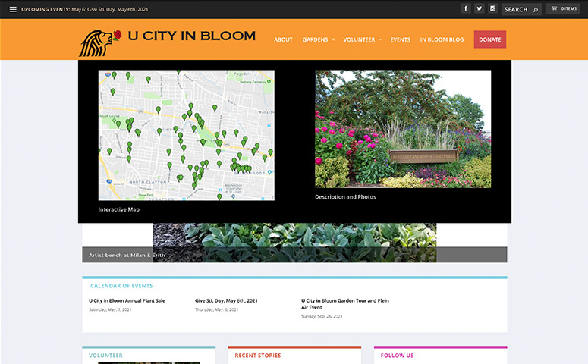The image size is (588, 364).
Task: Open Give StL Day, May 6th, 2021 event
Action: click(226, 300)
